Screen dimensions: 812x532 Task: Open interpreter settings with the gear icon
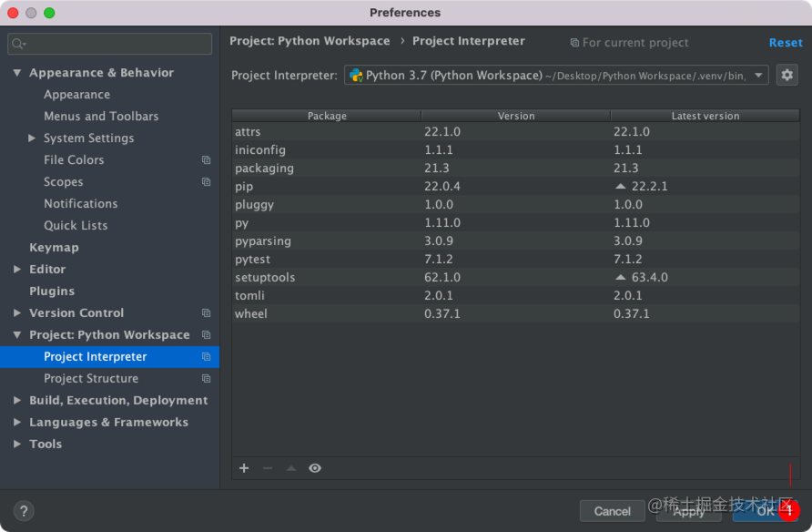(787, 75)
